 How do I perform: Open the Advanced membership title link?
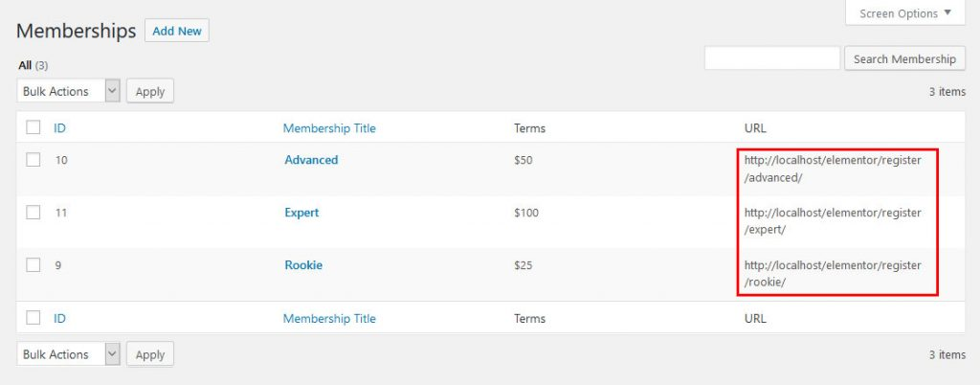click(311, 160)
